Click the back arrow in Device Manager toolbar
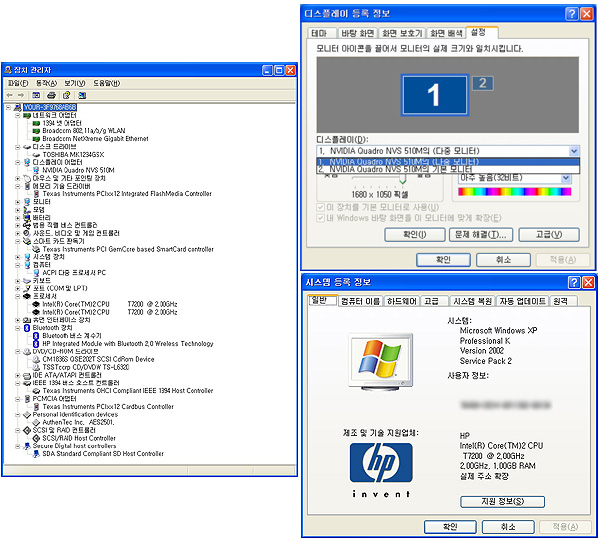The image size is (600, 541). click(x=10, y=95)
